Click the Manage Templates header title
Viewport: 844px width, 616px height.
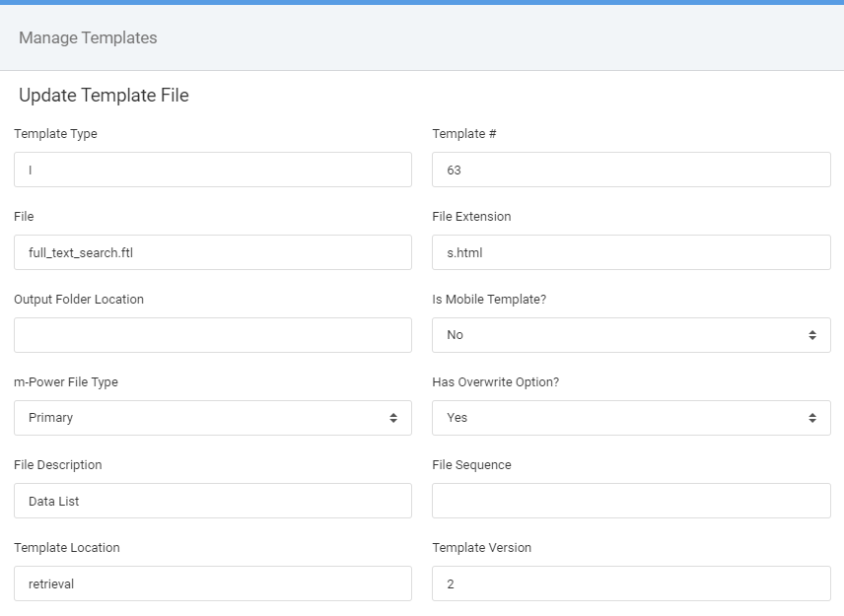tap(88, 37)
